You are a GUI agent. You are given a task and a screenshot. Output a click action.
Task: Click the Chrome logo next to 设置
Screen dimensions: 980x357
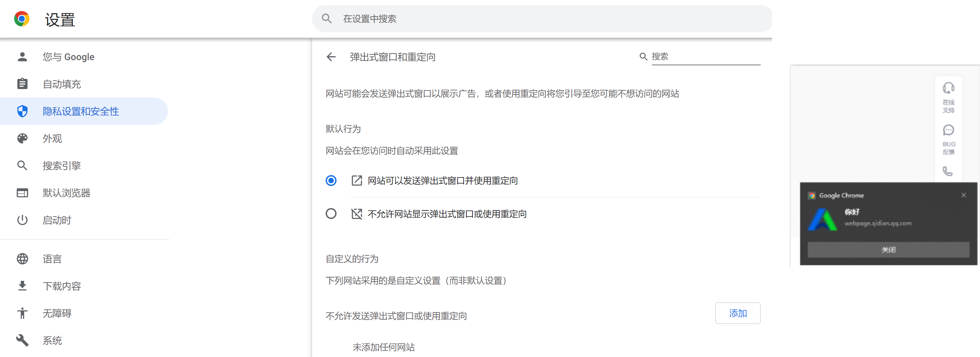click(22, 19)
